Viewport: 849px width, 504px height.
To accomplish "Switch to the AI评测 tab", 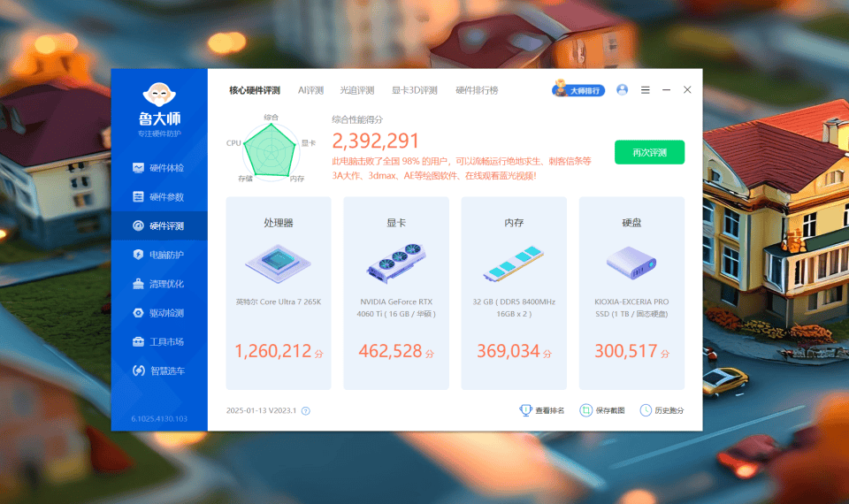I will click(310, 90).
